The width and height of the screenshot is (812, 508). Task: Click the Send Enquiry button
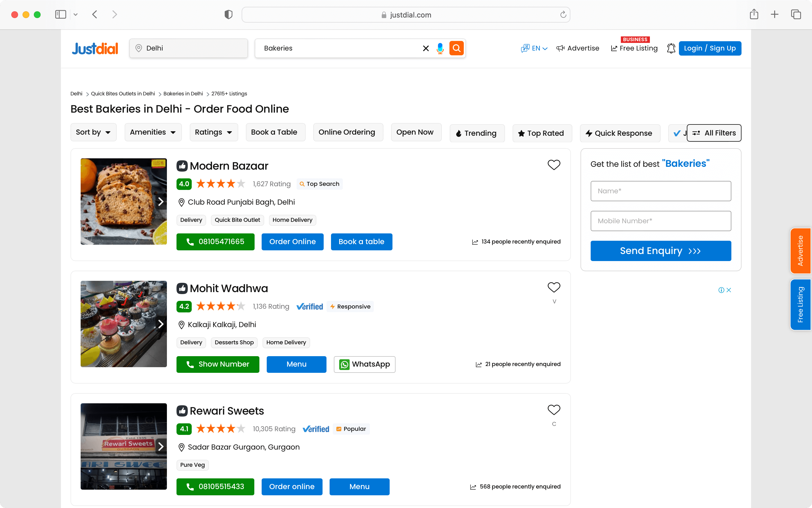click(661, 251)
